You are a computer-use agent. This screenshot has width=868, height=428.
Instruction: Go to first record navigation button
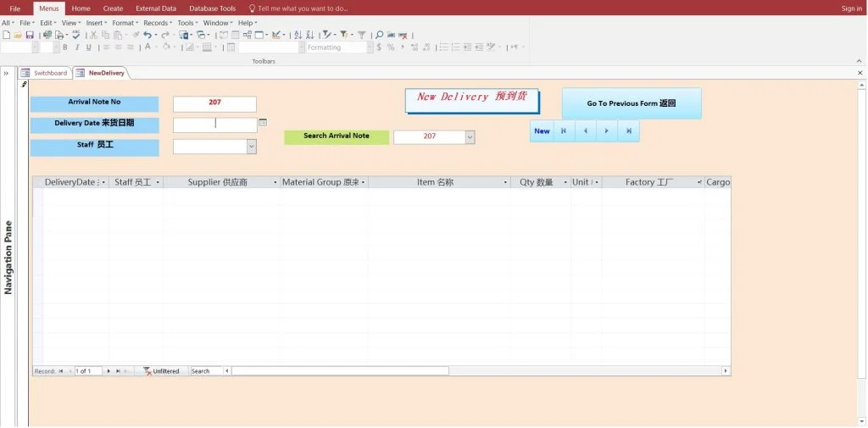pyautogui.click(x=564, y=131)
